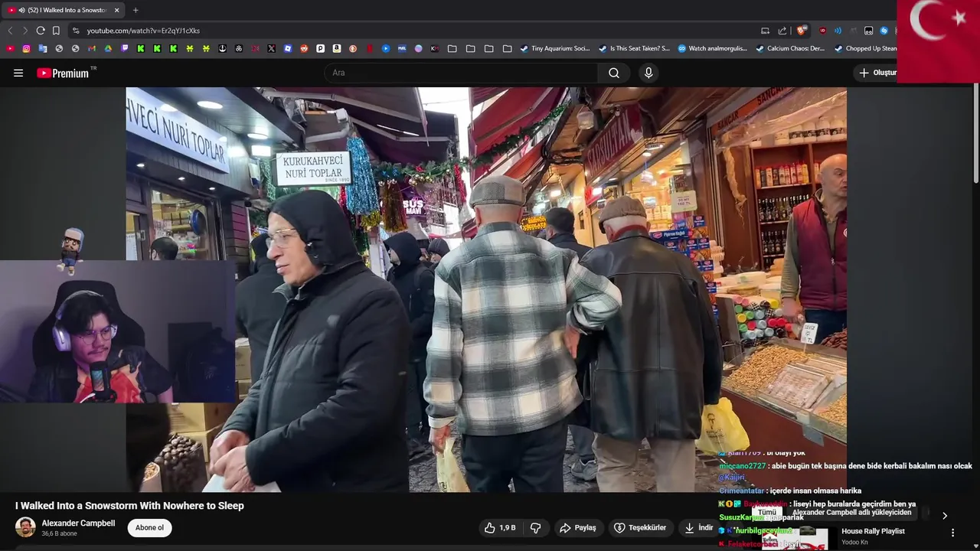This screenshot has height=551, width=980.
Task: Open a new browser tab
Action: [x=136, y=10]
